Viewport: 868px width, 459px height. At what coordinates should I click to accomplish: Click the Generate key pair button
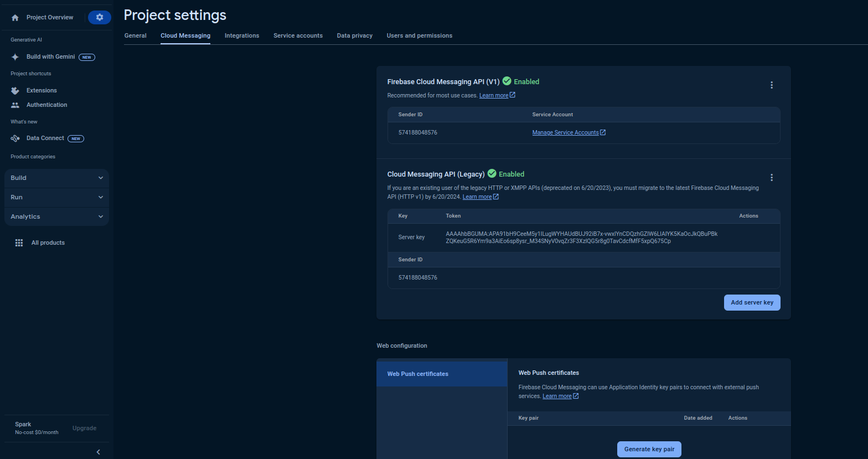[x=649, y=449]
